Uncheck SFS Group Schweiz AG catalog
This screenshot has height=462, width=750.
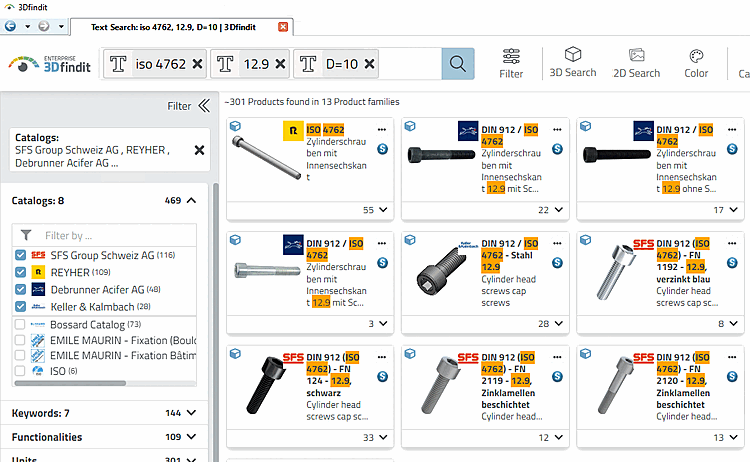[20, 255]
